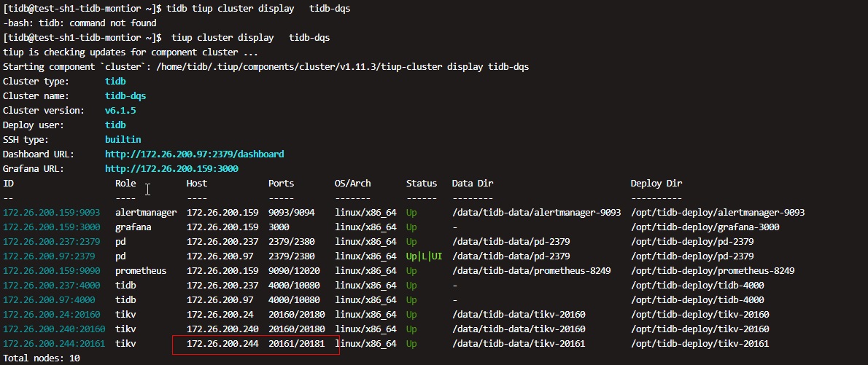Click the Up|L|UI status value
868x365 pixels.
[x=424, y=256]
